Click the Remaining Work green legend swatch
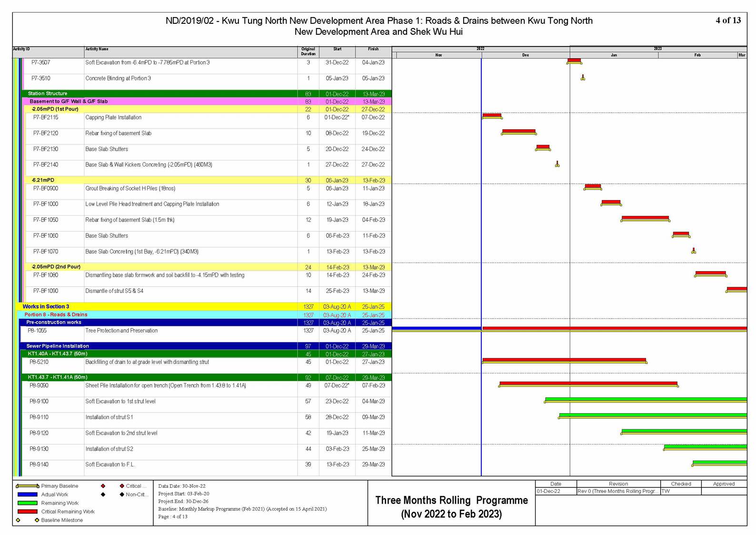This screenshot has height=535, width=756. click(27, 503)
